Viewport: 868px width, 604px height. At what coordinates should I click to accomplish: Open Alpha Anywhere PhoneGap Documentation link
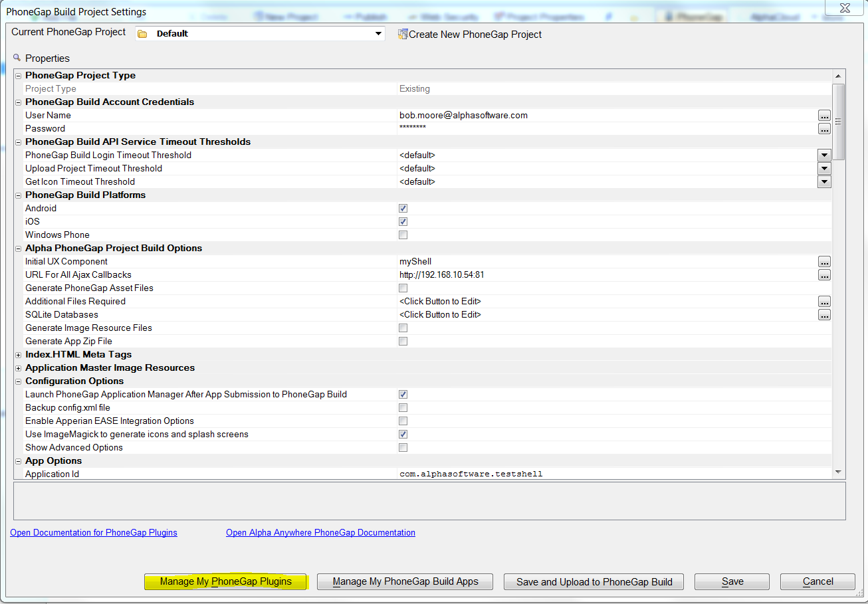pyautogui.click(x=320, y=533)
